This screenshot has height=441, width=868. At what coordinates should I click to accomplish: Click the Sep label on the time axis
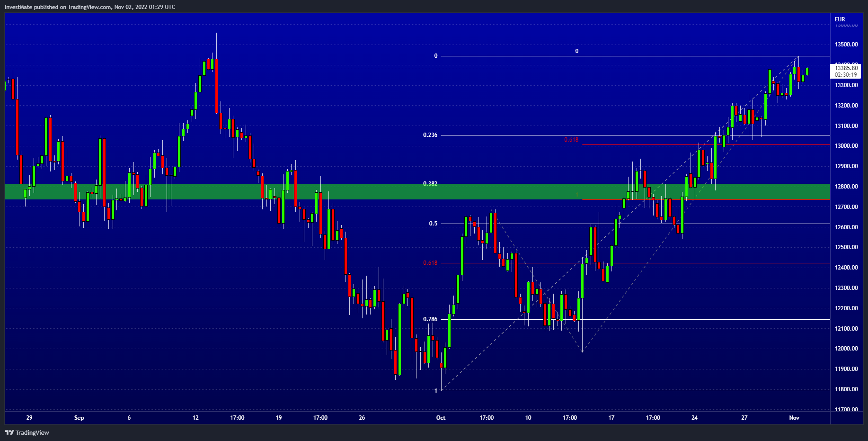(x=79, y=418)
